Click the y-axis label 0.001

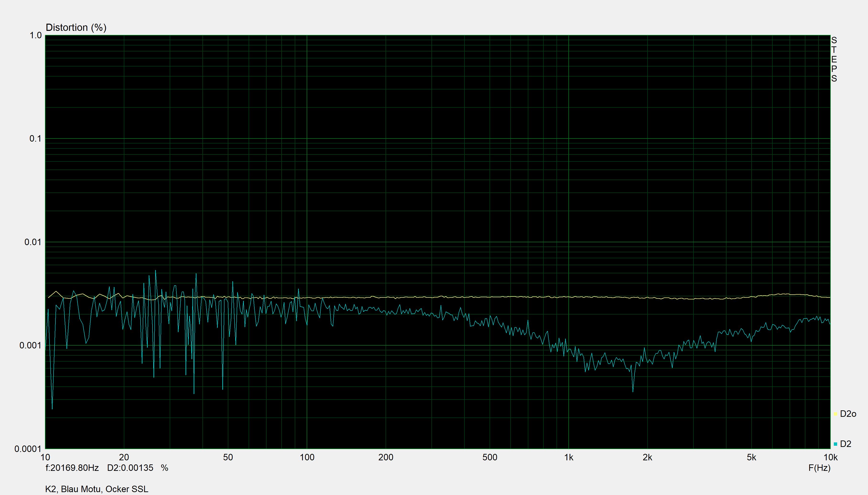click(x=31, y=345)
